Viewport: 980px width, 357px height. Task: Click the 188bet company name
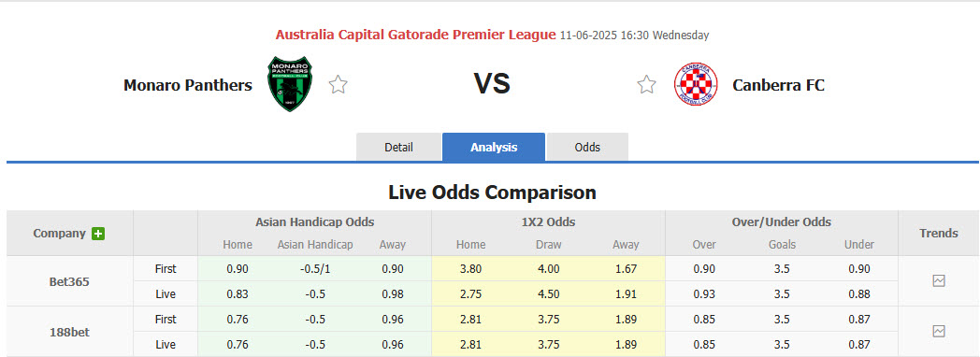pos(69,332)
